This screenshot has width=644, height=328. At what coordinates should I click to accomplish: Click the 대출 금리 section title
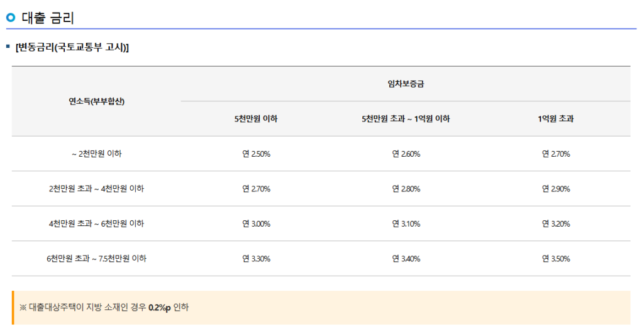click(x=48, y=18)
